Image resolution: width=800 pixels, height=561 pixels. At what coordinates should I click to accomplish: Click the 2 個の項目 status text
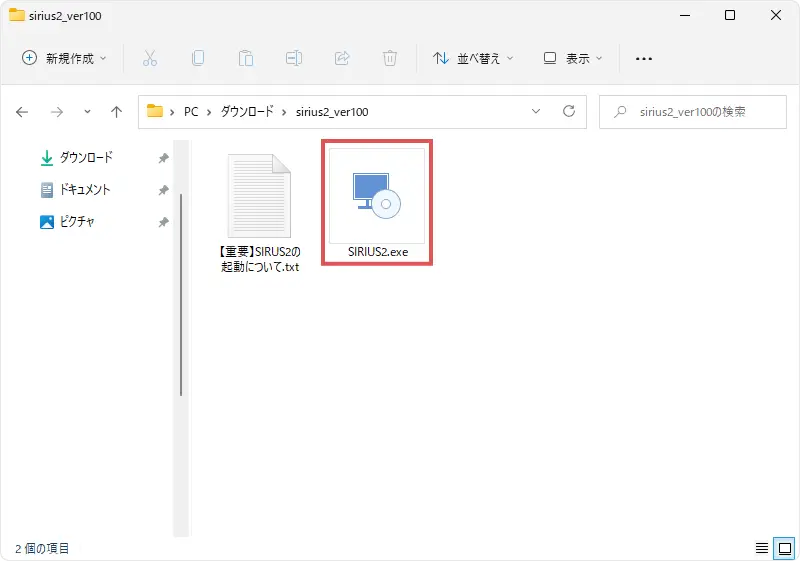(42, 548)
